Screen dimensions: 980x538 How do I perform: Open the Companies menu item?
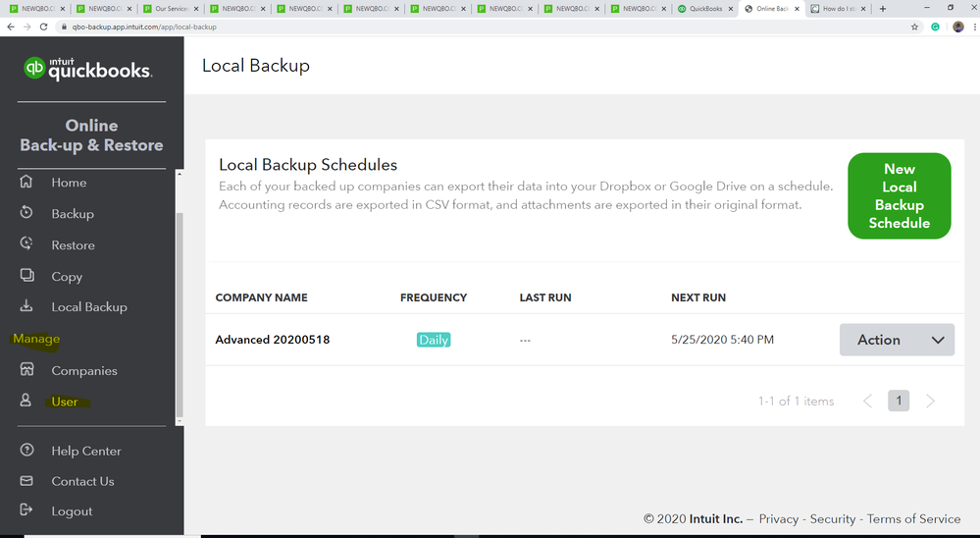pyautogui.click(x=84, y=371)
